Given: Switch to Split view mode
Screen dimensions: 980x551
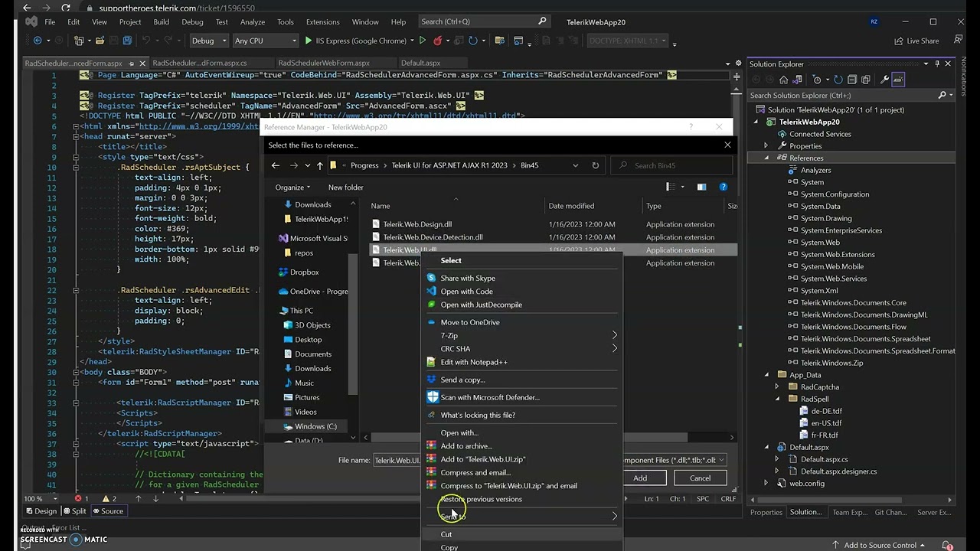Looking at the screenshot, I should (x=74, y=511).
